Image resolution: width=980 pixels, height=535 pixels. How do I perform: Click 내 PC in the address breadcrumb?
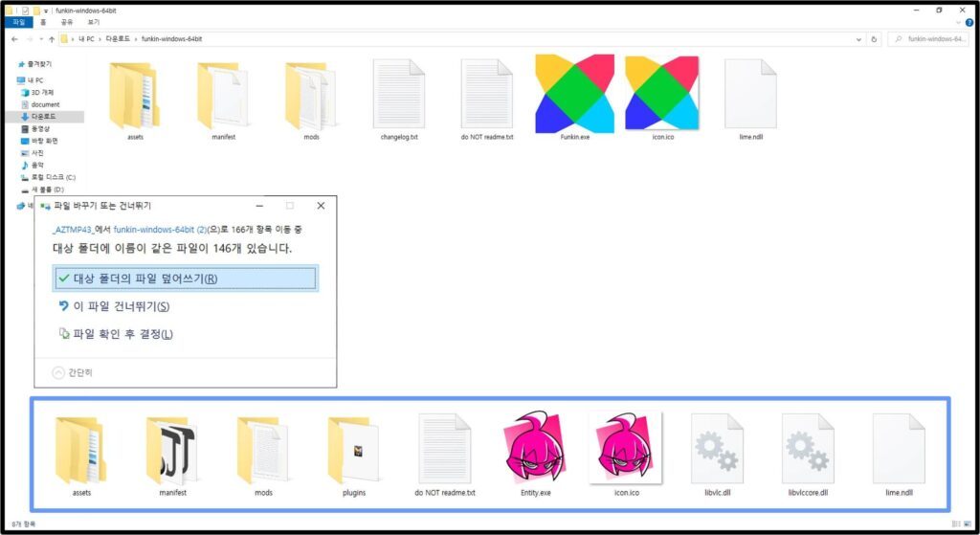coord(86,38)
